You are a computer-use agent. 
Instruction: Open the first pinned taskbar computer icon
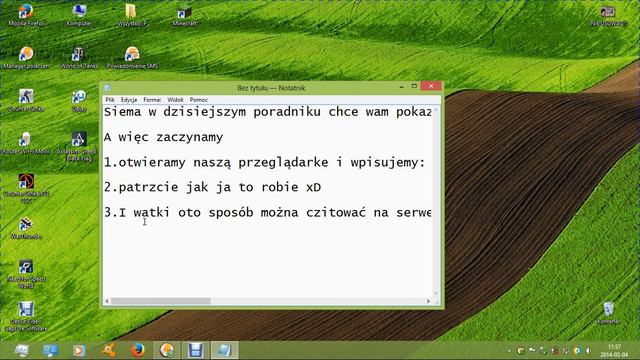(x=21, y=350)
